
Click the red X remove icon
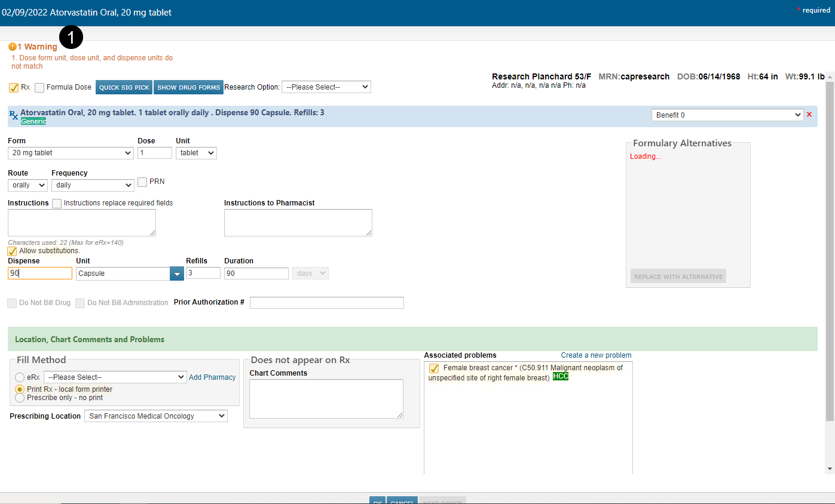809,115
